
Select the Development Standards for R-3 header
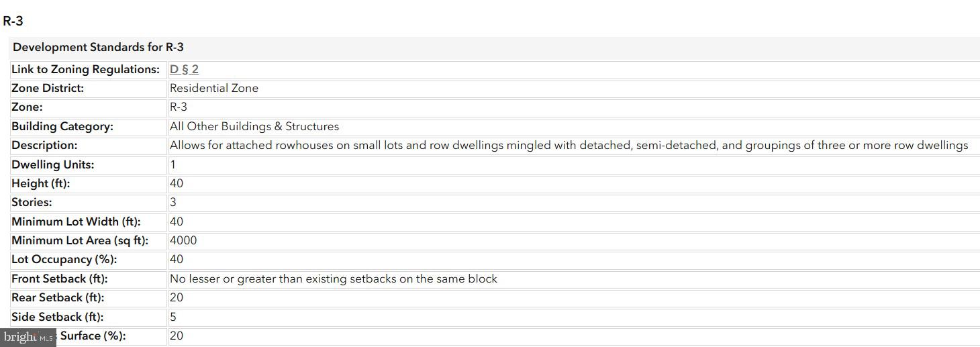click(x=98, y=47)
